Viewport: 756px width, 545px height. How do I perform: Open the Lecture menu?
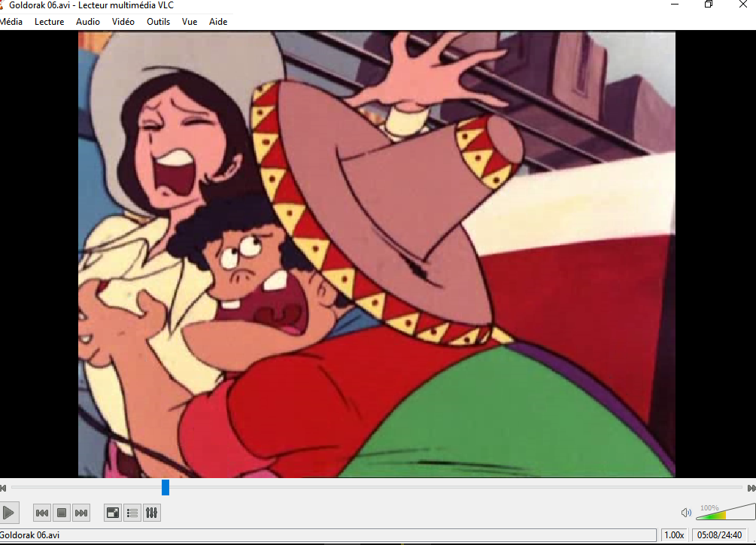(x=49, y=22)
